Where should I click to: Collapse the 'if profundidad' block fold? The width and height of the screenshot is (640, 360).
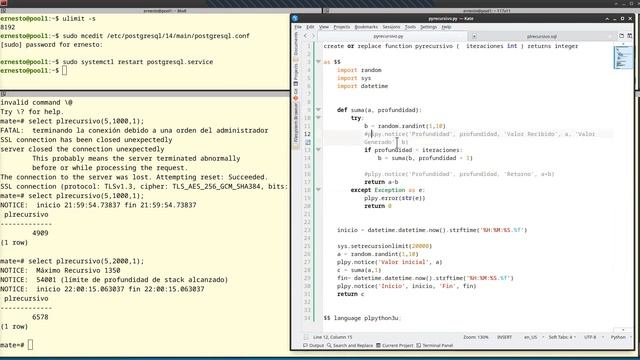point(318,150)
